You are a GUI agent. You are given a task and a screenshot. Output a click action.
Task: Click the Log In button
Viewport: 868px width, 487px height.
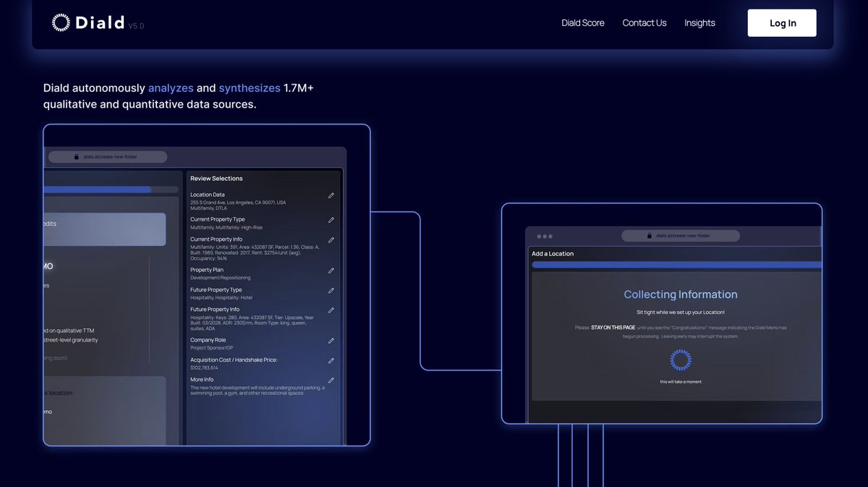point(782,23)
